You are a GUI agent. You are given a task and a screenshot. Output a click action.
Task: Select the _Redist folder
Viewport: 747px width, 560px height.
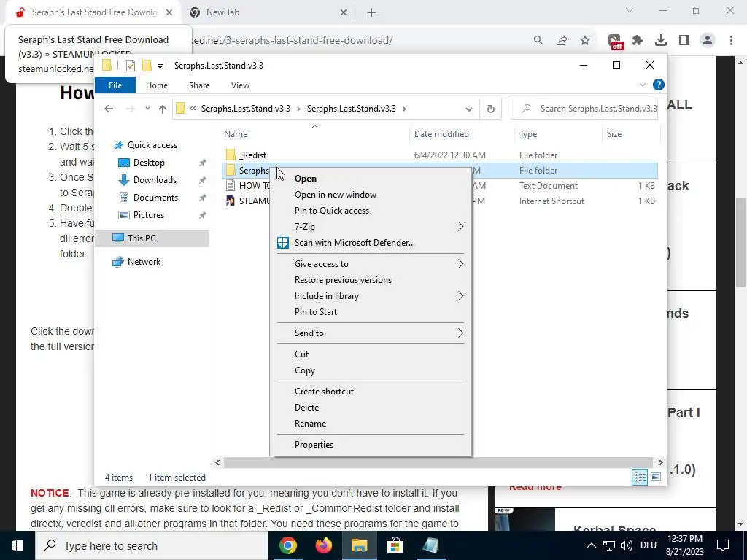coord(252,155)
